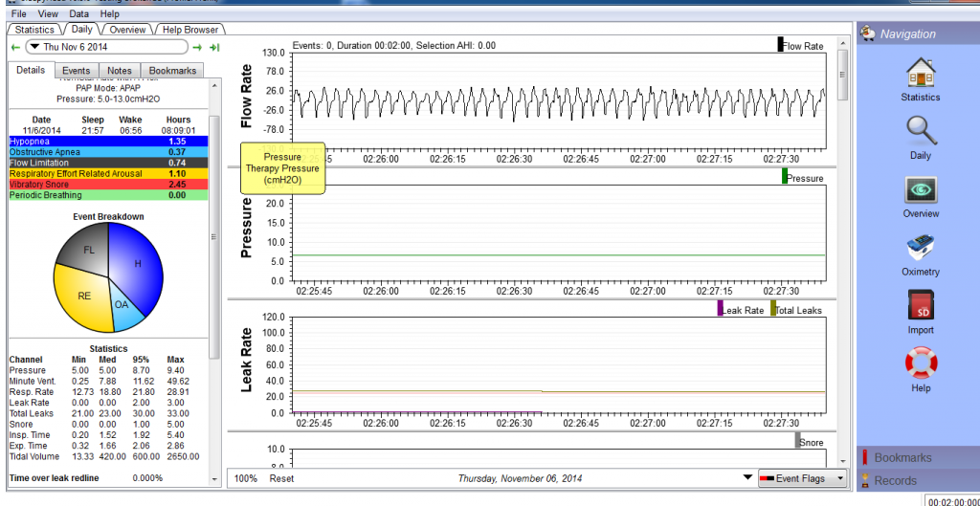
Task: Switch to the Daily tab
Action: coord(82,29)
